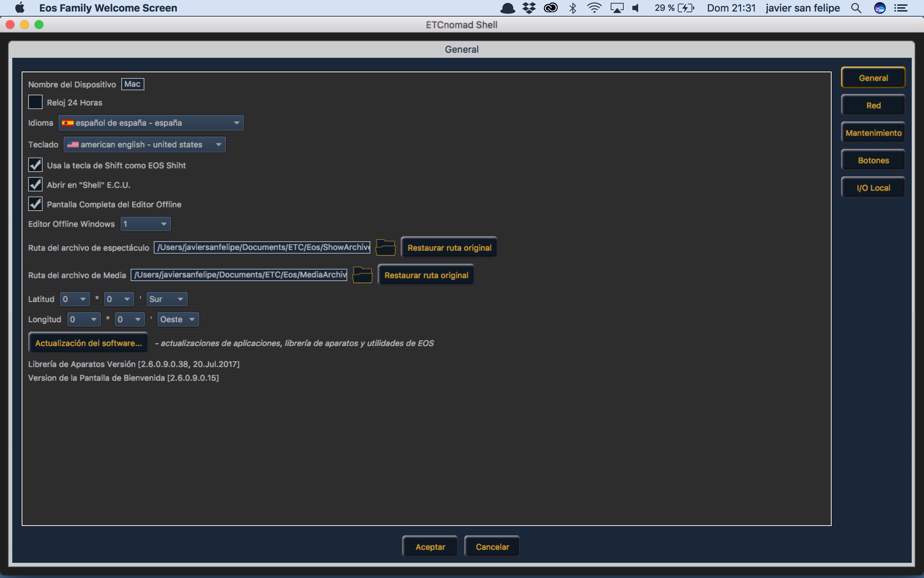924x578 pixels.
Task: Click Librería de Aparatos Versión text
Action: pos(134,364)
